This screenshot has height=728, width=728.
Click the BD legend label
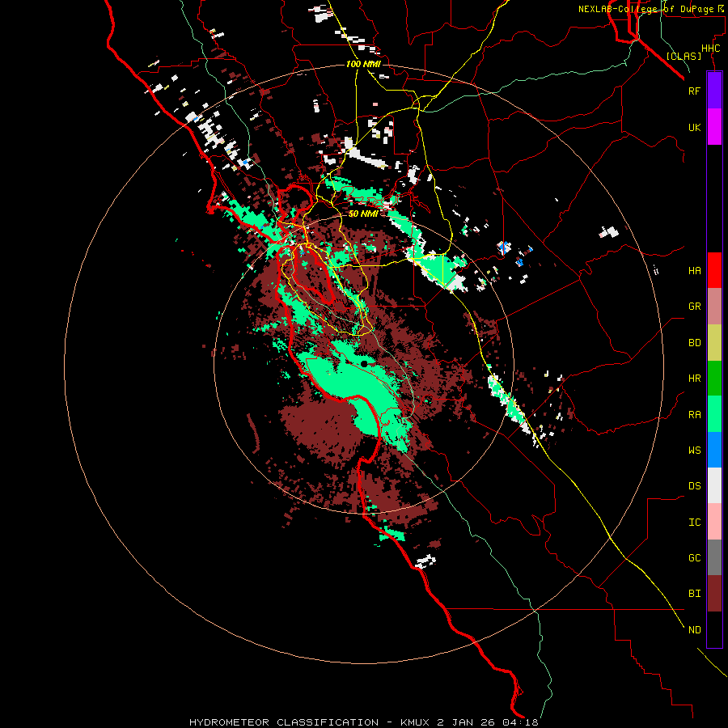[694, 343]
